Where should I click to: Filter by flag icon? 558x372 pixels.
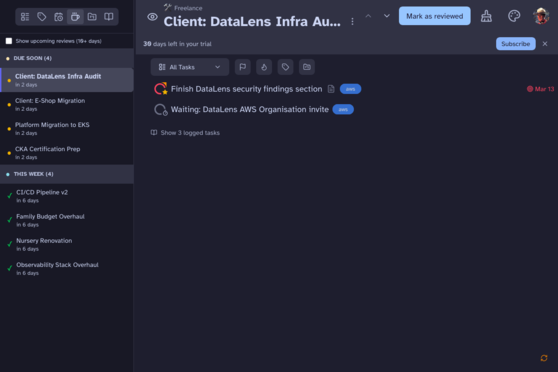click(243, 67)
